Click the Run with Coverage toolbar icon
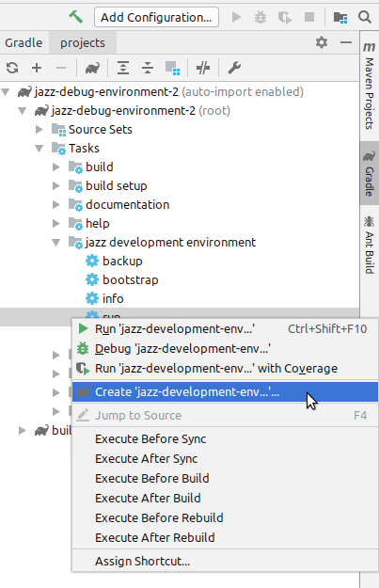 click(x=285, y=17)
